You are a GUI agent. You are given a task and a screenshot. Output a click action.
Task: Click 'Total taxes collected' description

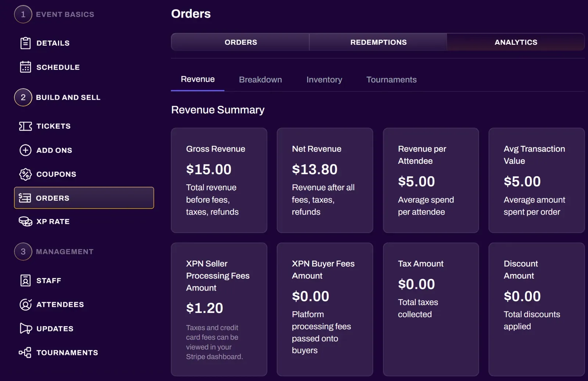[x=418, y=308]
